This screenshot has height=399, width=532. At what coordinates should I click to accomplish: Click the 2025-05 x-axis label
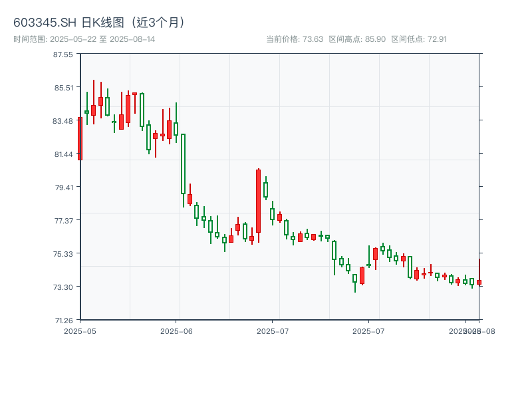80,331
